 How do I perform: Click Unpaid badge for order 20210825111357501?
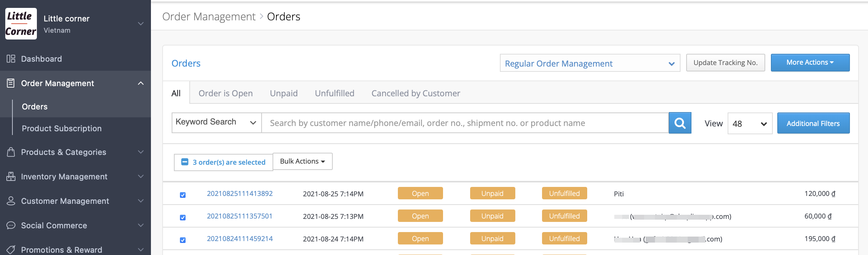coord(492,216)
